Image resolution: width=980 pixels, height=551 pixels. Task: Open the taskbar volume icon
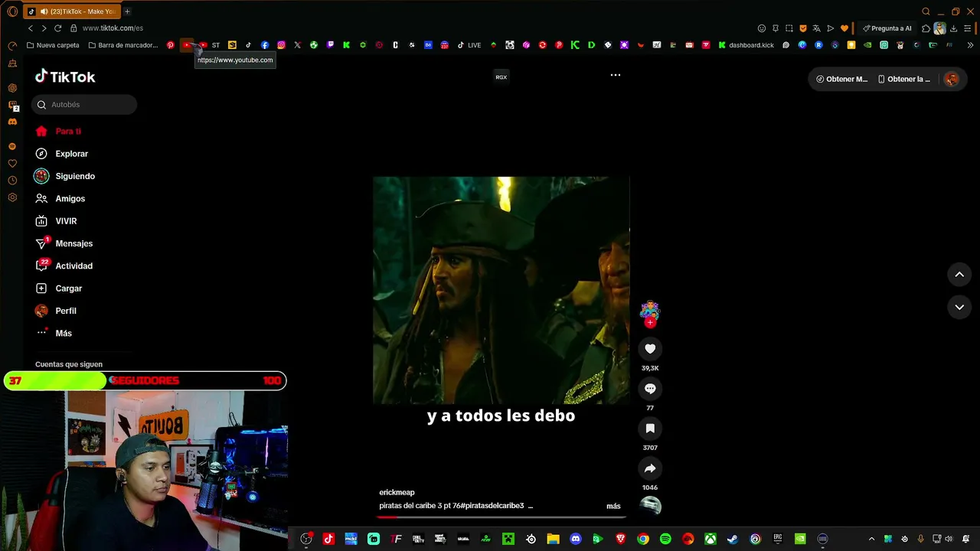949,539
